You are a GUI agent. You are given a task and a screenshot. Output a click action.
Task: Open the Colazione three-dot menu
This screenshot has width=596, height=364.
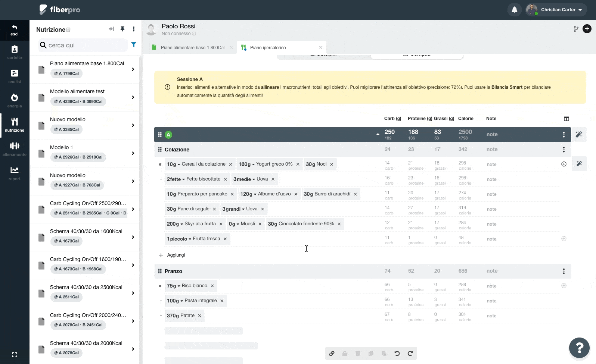coord(564,150)
